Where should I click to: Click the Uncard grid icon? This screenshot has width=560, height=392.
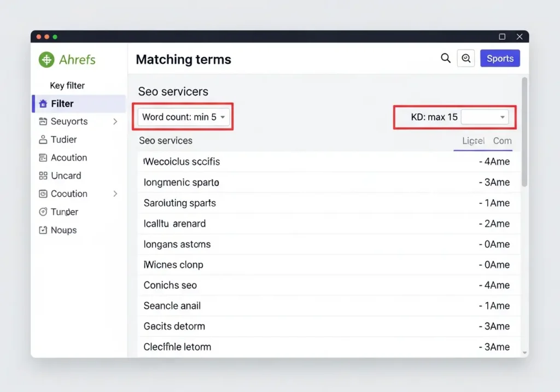43,175
